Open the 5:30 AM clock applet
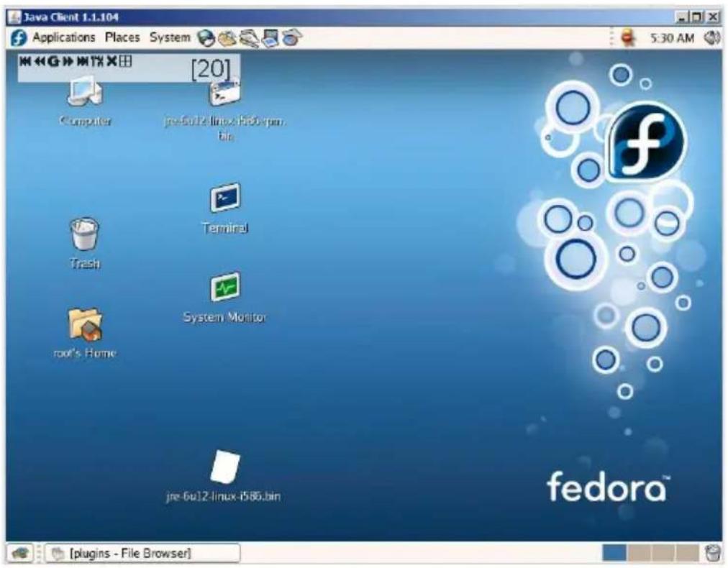The image size is (728, 568). (x=672, y=38)
